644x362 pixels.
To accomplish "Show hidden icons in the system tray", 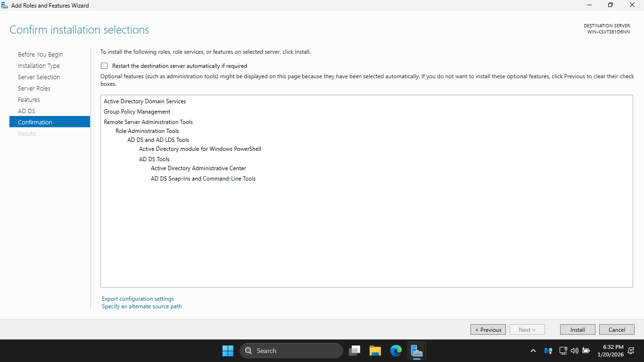I will coord(533,351).
